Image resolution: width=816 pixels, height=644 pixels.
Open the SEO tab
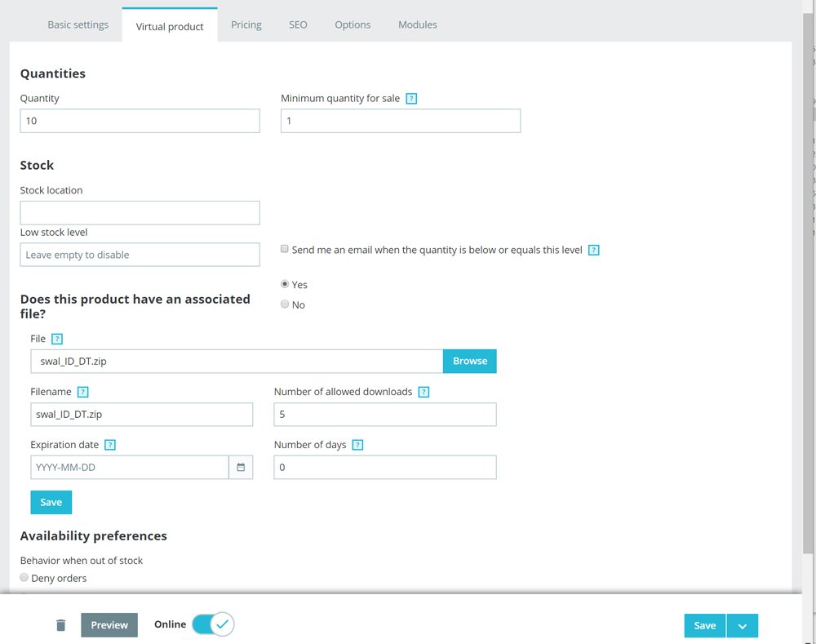[298, 24]
